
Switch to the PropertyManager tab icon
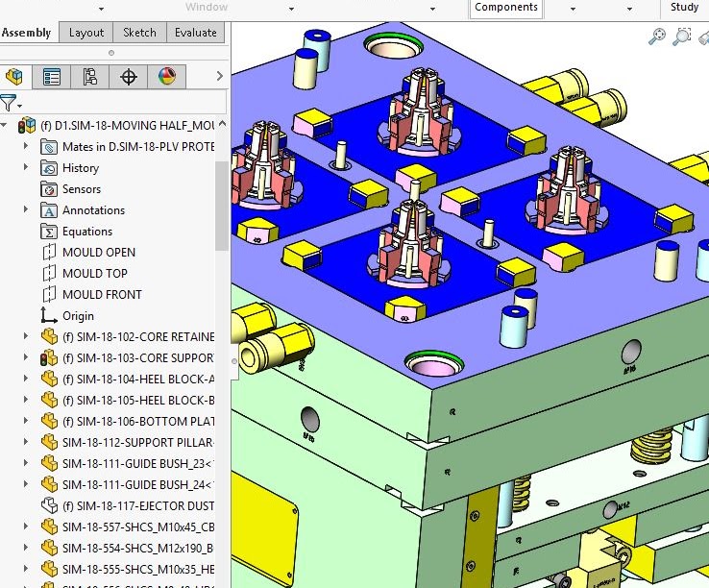point(52,77)
